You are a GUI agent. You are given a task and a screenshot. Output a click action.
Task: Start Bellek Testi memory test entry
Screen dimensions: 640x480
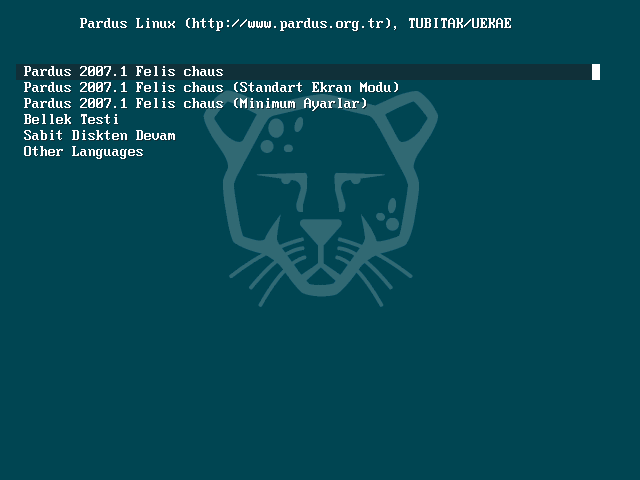click(71, 120)
